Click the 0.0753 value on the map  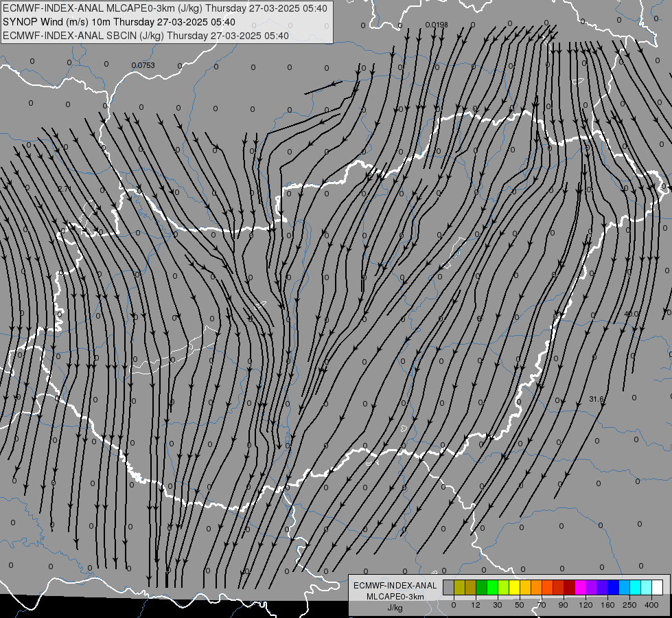pos(143,65)
